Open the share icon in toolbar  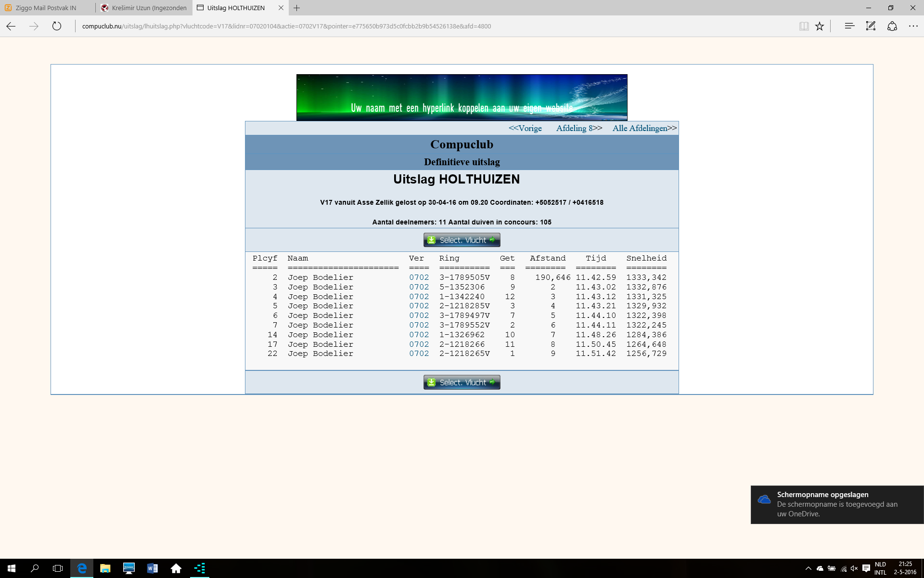point(892,26)
